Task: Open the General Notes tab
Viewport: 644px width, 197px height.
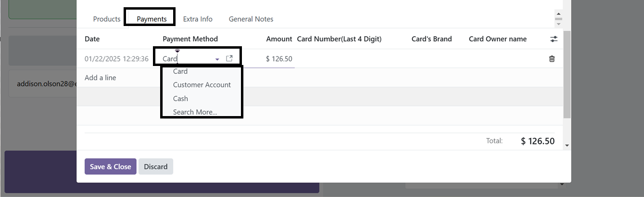Action: click(251, 19)
